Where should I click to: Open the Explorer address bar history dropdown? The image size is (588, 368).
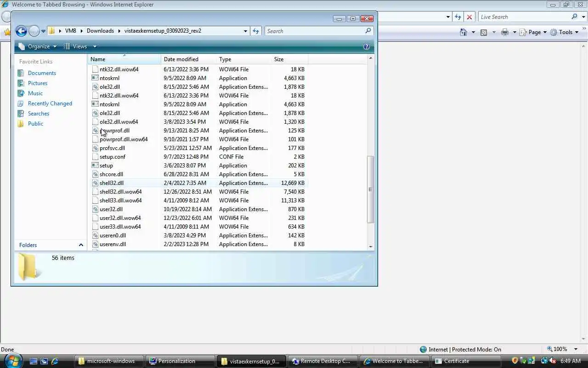tap(245, 31)
